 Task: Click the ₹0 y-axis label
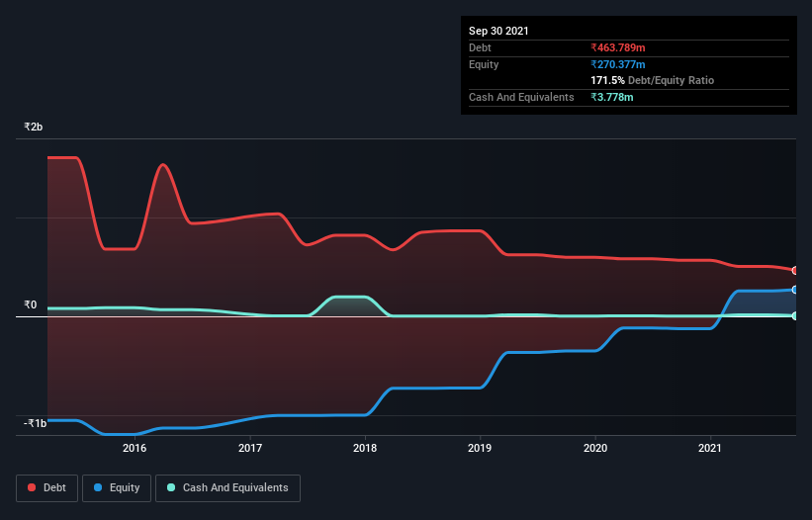[x=31, y=304]
